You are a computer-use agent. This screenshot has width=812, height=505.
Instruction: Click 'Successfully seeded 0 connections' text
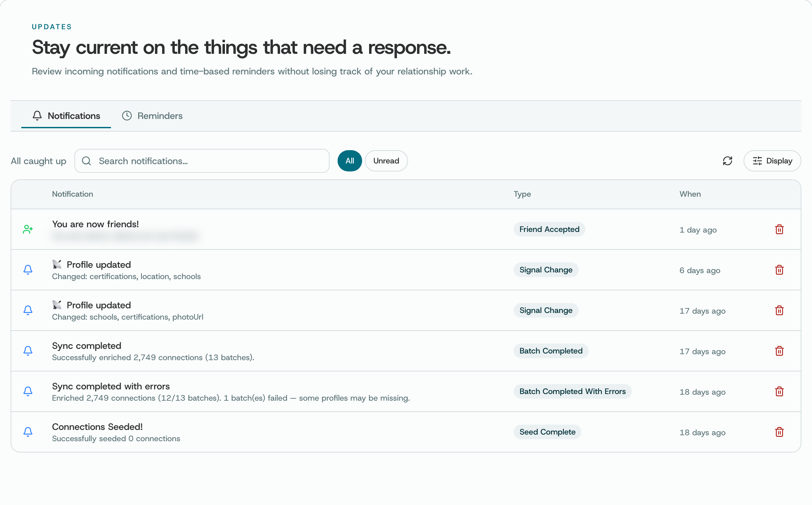click(x=116, y=439)
